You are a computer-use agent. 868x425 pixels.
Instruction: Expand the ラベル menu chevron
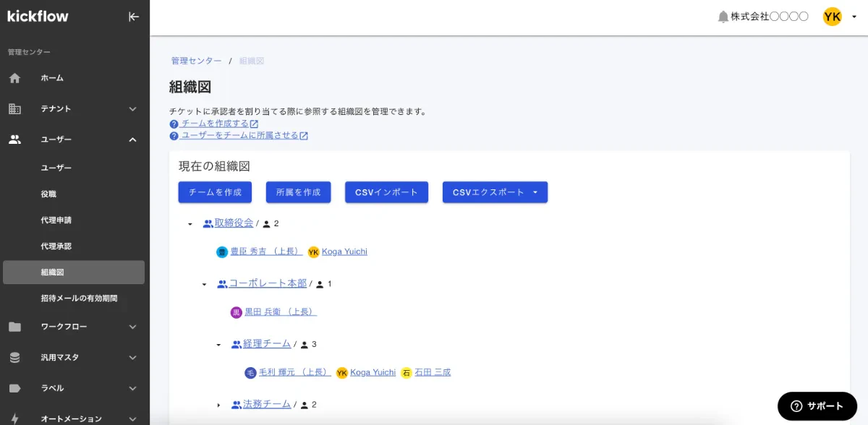tap(132, 388)
